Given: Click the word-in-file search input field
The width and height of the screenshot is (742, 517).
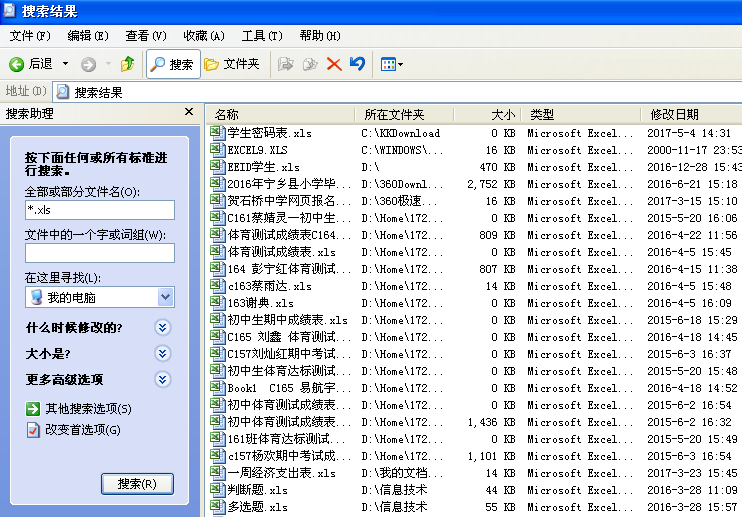Looking at the screenshot, I should point(100,253).
